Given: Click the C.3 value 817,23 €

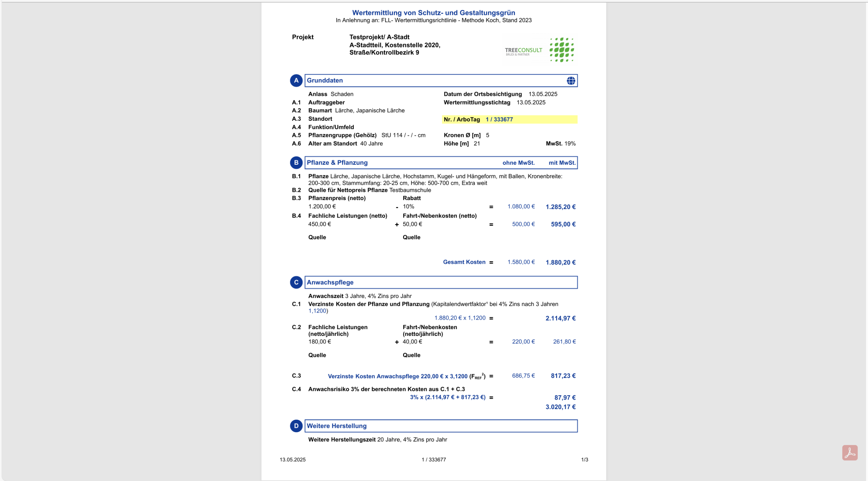Looking at the screenshot, I should [x=563, y=376].
